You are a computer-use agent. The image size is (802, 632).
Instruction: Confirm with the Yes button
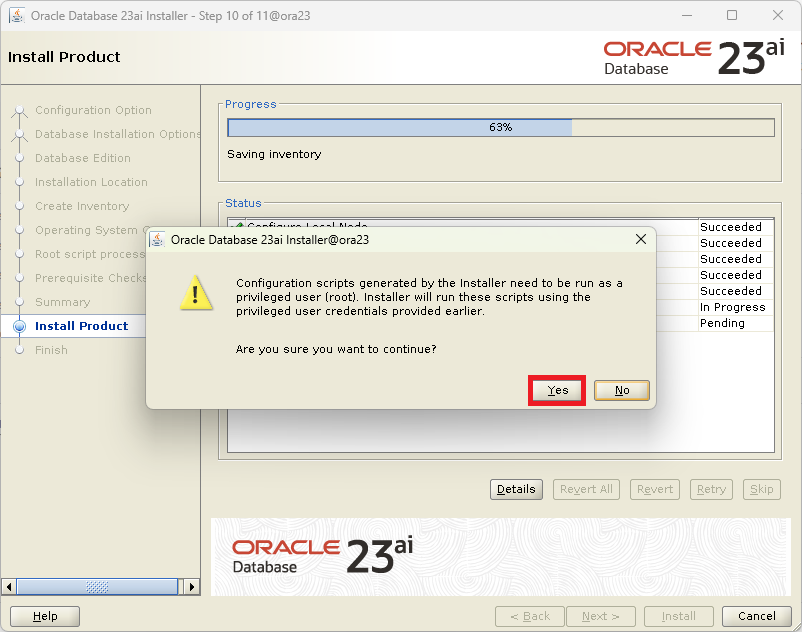557,391
